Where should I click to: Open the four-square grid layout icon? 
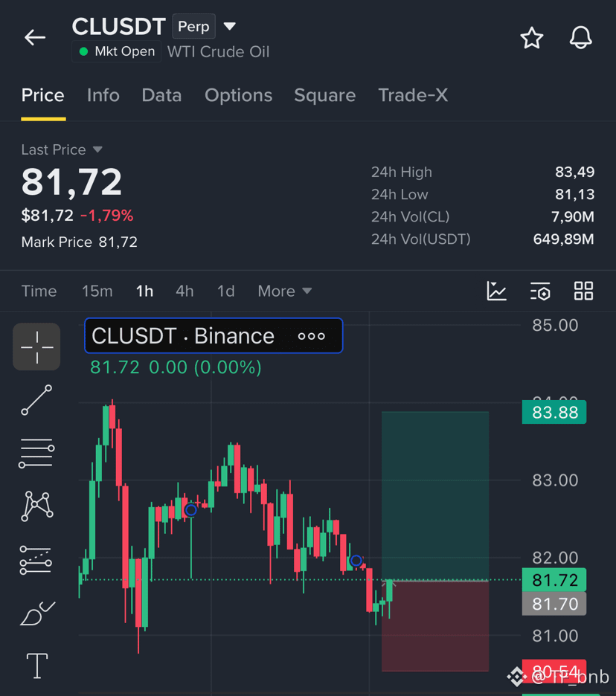pos(583,291)
